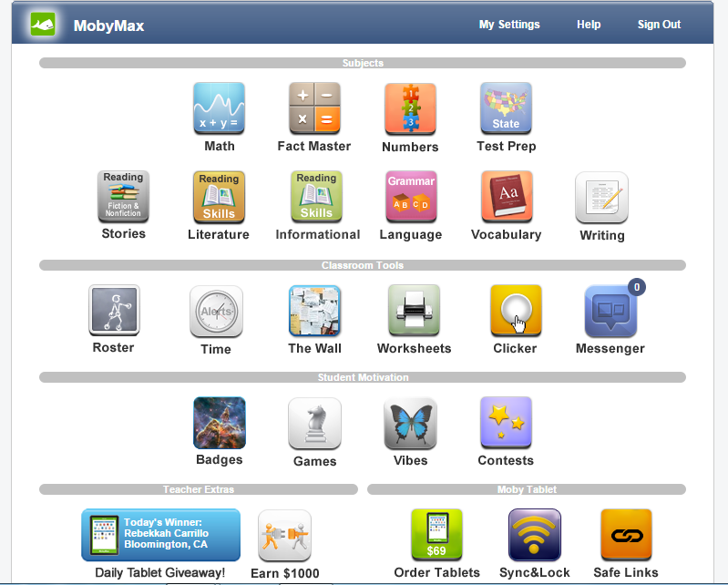Open the Vibes butterfly icon
Image resolution: width=728 pixels, height=585 pixels.
410,424
